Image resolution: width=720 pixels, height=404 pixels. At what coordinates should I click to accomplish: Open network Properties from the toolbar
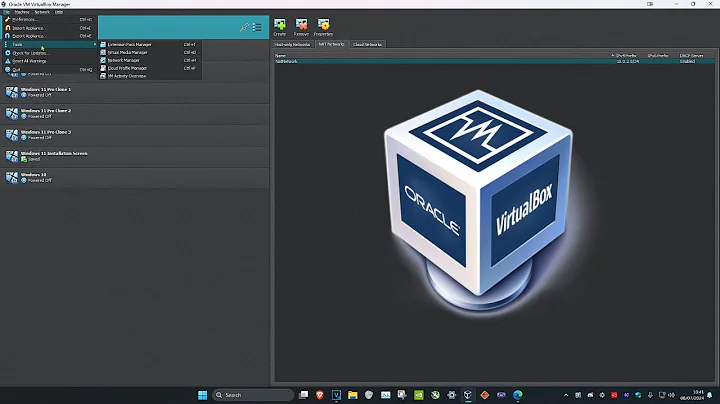tap(323, 27)
